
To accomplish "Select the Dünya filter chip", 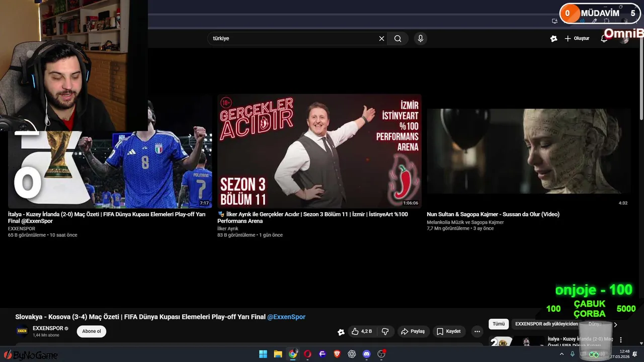I will coord(596,324).
